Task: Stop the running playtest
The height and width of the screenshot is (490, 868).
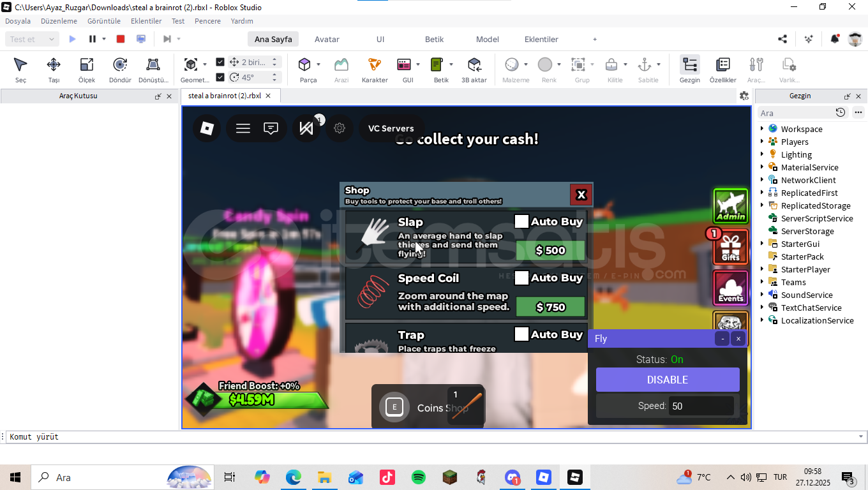Action: coord(121,39)
